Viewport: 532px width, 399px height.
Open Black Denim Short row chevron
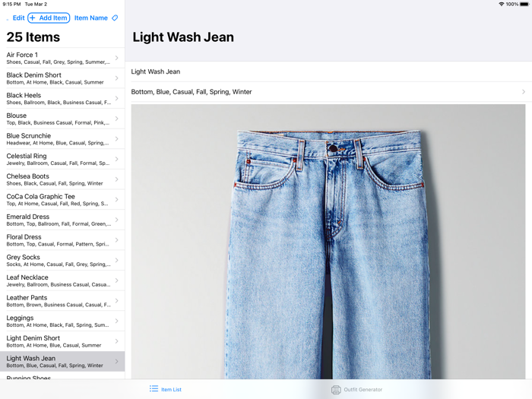(x=117, y=78)
